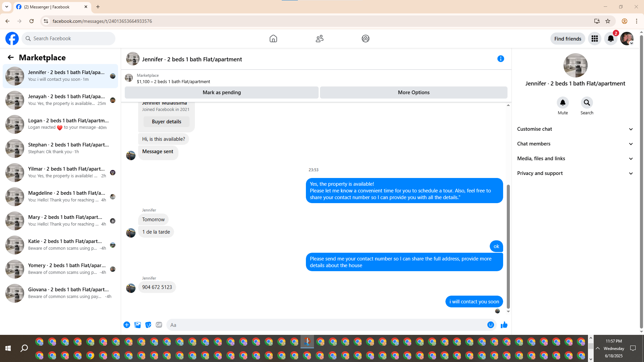Click the Buyer details button
This screenshot has height=362, width=644.
[166, 122]
